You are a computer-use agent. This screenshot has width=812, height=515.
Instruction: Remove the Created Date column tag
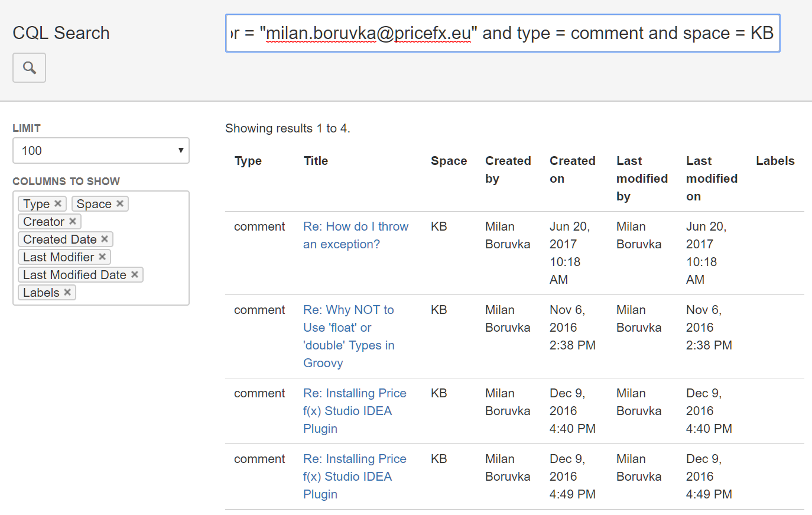click(x=105, y=239)
